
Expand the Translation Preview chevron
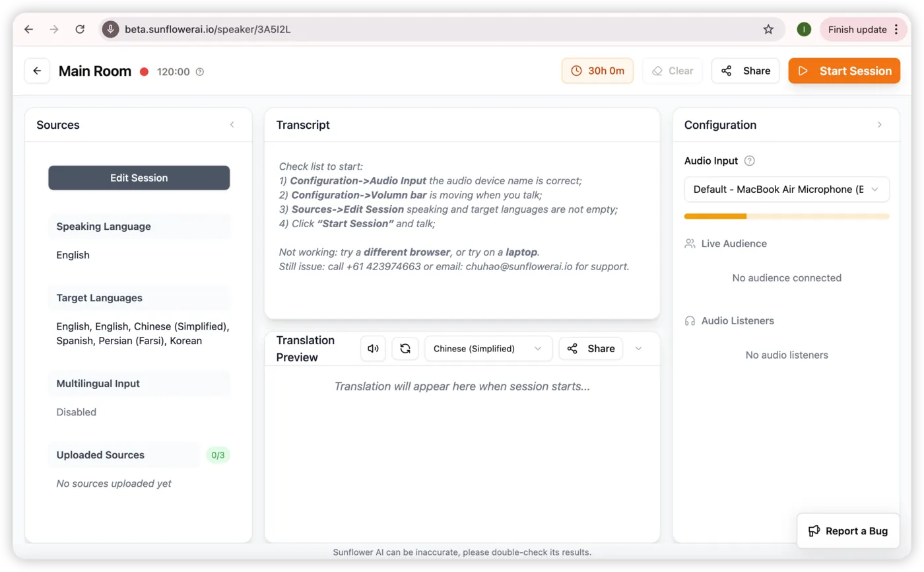[638, 348]
